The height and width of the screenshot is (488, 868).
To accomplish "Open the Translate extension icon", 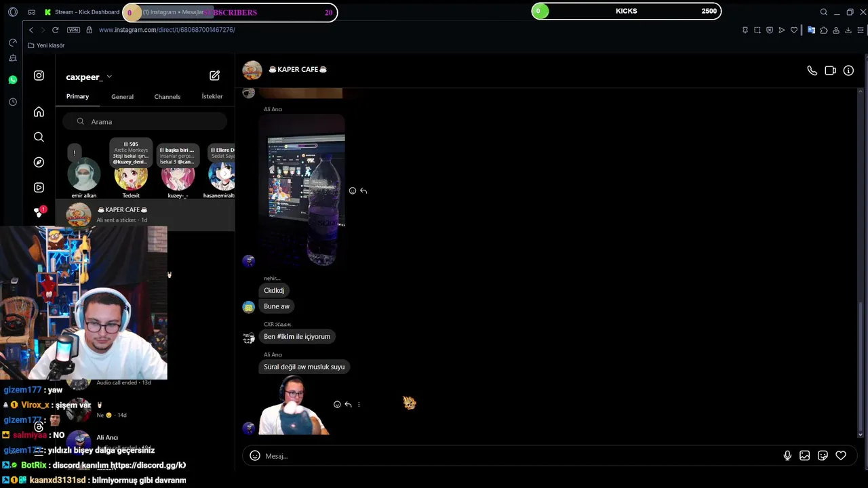I will 811,30.
